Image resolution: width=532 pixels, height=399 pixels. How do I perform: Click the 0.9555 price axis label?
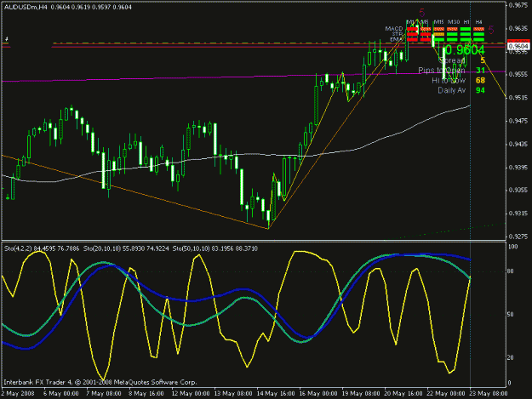pyautogui.click(x=519, y=74)
